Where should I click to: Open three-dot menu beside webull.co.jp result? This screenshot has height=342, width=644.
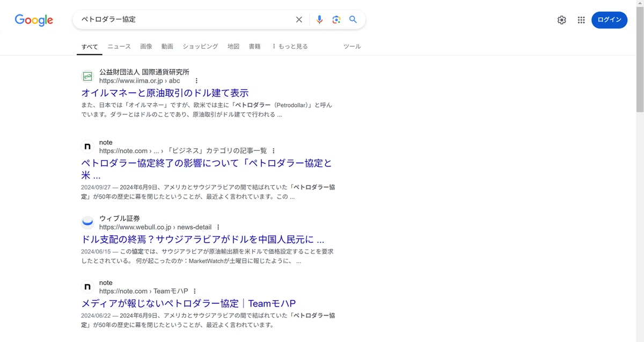[x=218, y=227]
